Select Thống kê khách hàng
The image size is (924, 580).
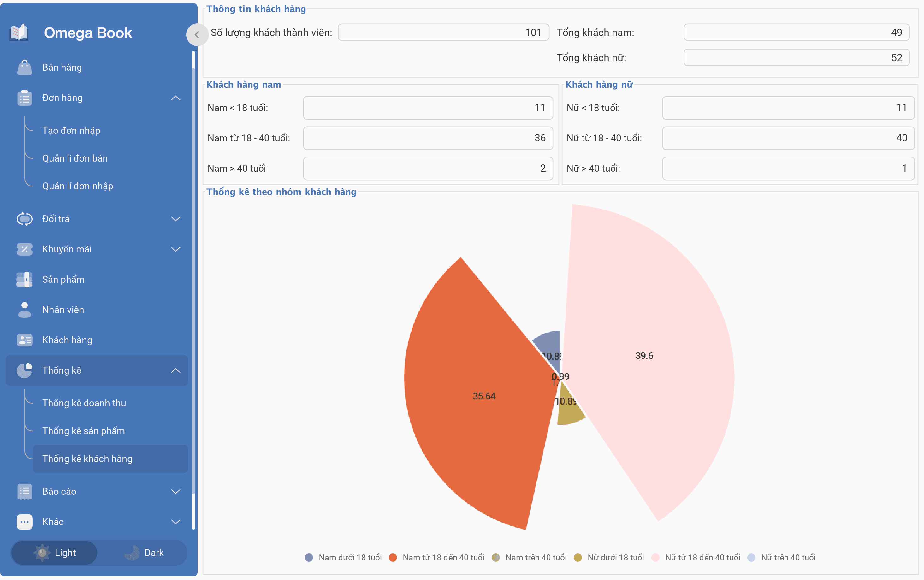pos(110,459)
